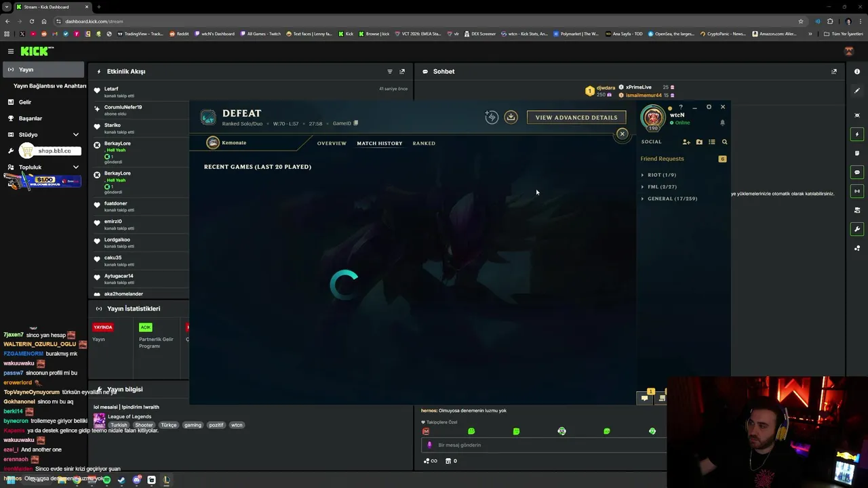Switch to the Ranked tab

(x=424, y=144)
